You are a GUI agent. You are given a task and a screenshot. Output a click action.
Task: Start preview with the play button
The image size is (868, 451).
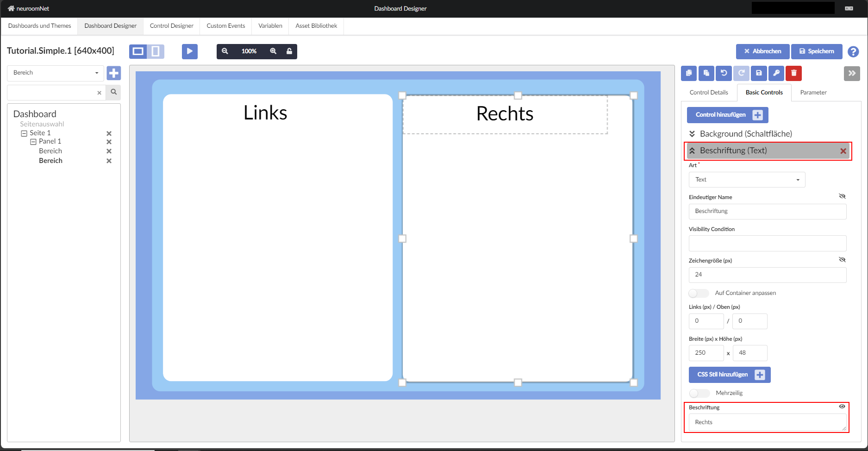189,51
